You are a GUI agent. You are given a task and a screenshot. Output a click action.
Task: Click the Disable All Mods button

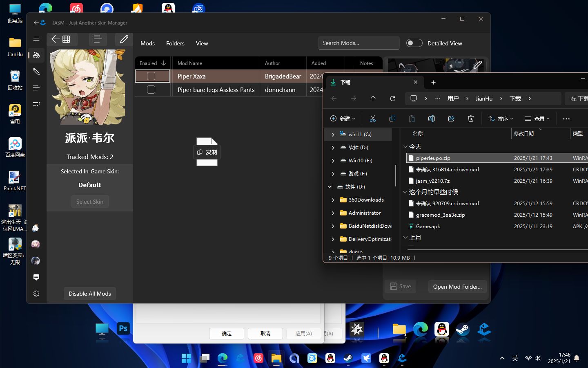point(89,294)
